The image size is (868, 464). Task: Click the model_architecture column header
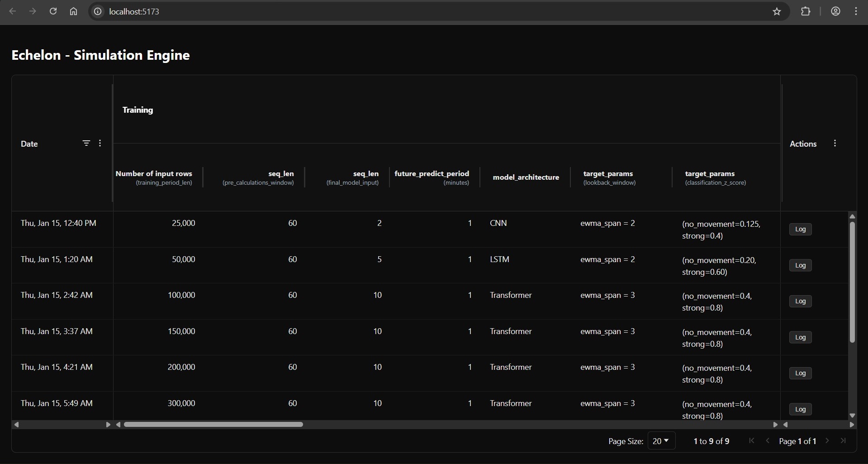coord(526,177)
